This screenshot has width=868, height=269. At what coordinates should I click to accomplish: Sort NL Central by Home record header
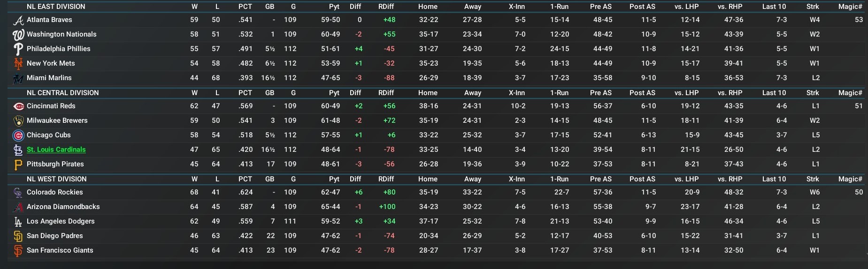coord(428,93)
